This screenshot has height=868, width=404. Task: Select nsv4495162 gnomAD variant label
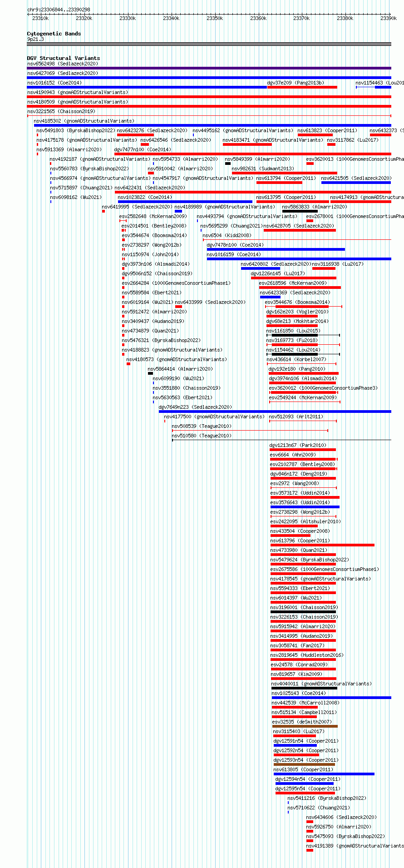coord(243,130)
